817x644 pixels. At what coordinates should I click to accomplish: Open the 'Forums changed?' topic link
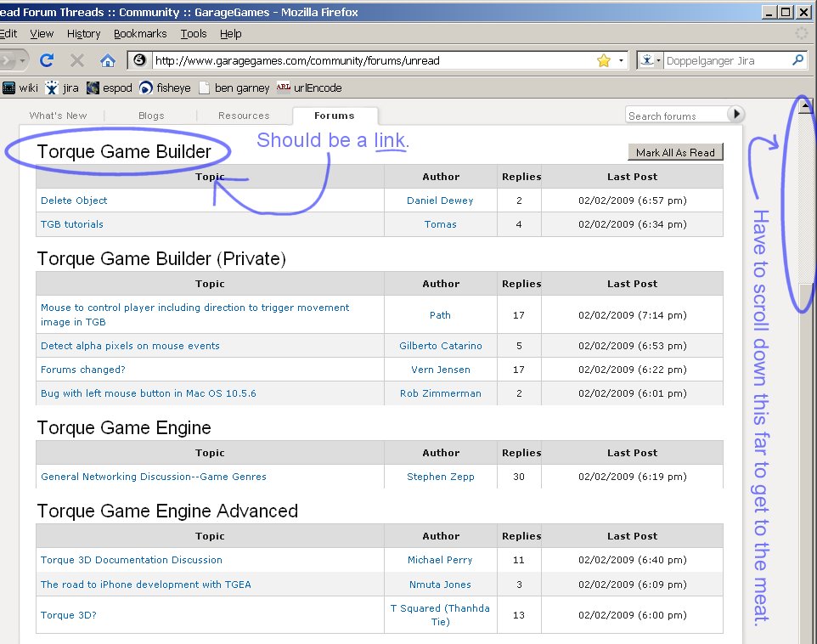coord(83,370)
